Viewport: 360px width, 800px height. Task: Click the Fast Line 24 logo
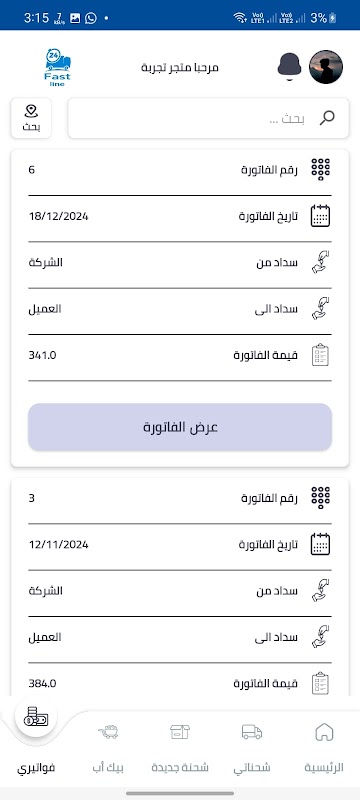(58, 67)
